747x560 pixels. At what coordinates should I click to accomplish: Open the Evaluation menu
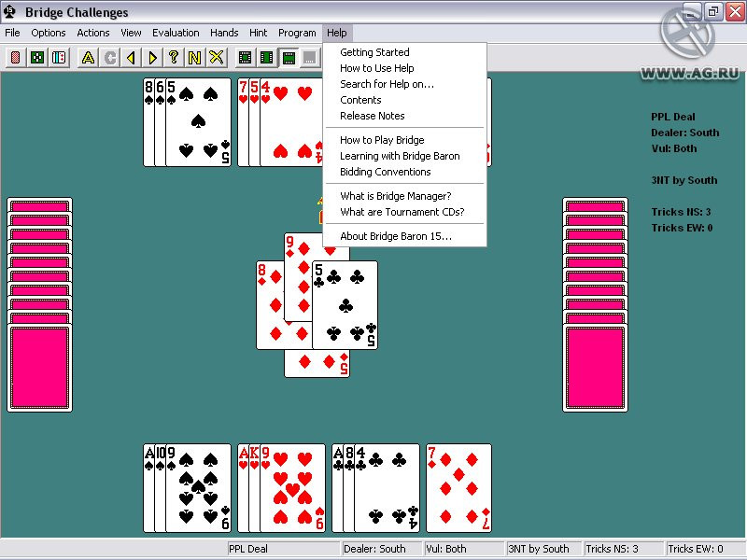(x=176, y=33)
